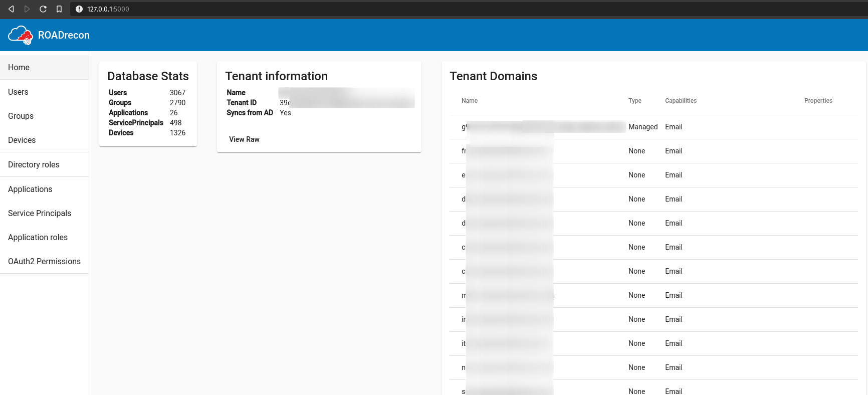Open the Home sidebar item
Image resolution: width=868 pixels, height=395 pixels.
coord(19,68)
